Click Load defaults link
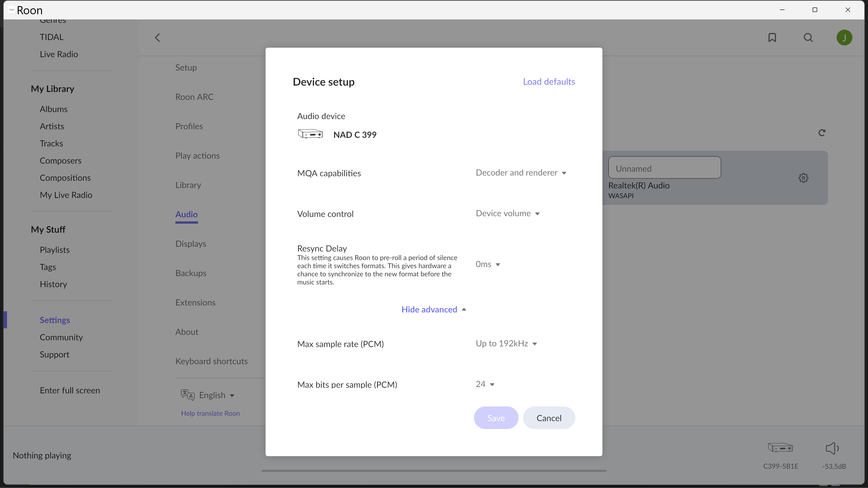Screen dimensions: 868x488 [549, 82]
